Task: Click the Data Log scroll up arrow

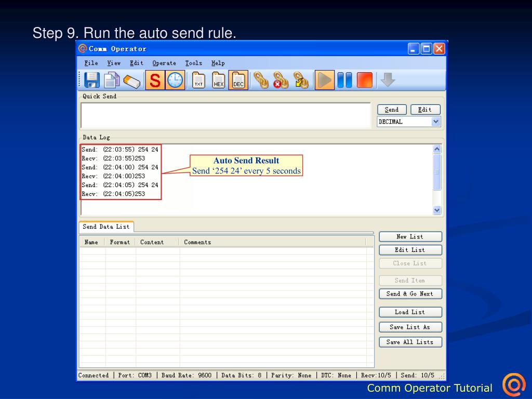Action: (437, 149)
